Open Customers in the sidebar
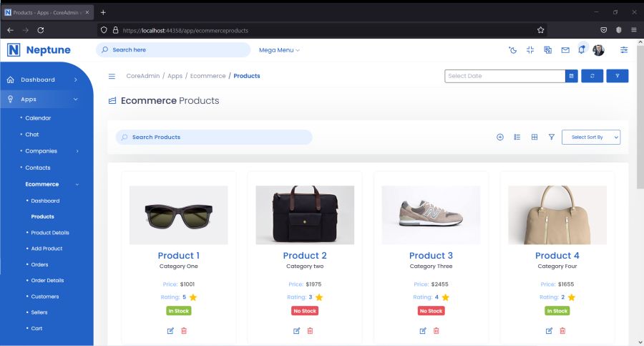Viewport: 644px width, 346px height. 45,297
